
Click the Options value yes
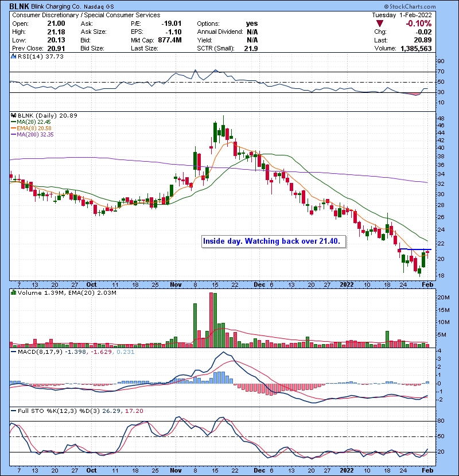tap(252, 24)
